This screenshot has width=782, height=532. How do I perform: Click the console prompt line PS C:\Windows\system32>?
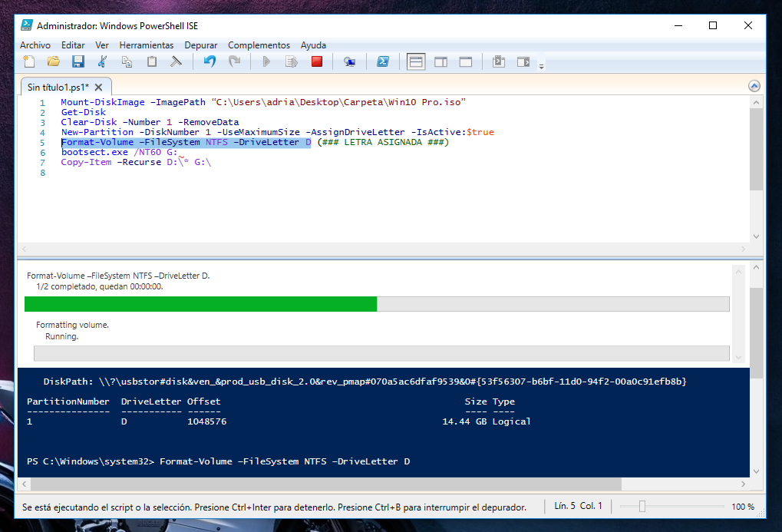point(219,461)
